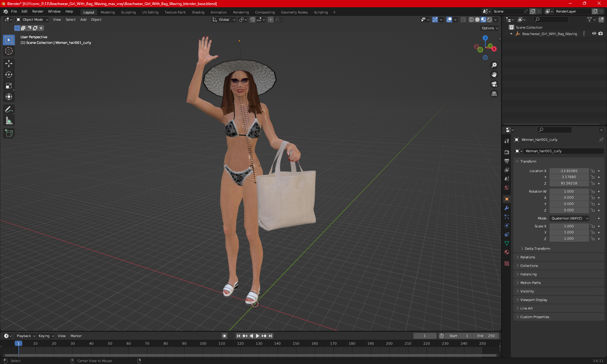Activate the Measure tool
Viewport: 607px width, 364px height.
click(9, 121)
